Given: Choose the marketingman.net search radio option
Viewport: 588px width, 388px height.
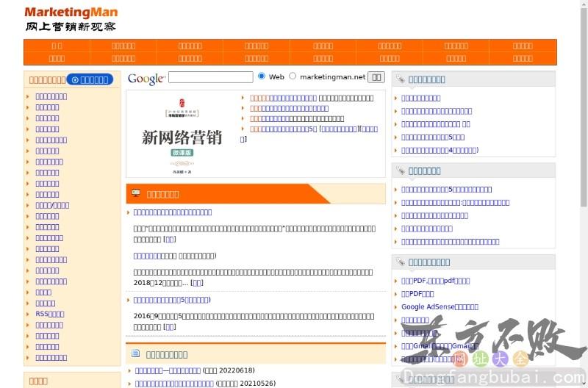Looking at the screenshot, I should pyautogui.click(x=293, y=76).
